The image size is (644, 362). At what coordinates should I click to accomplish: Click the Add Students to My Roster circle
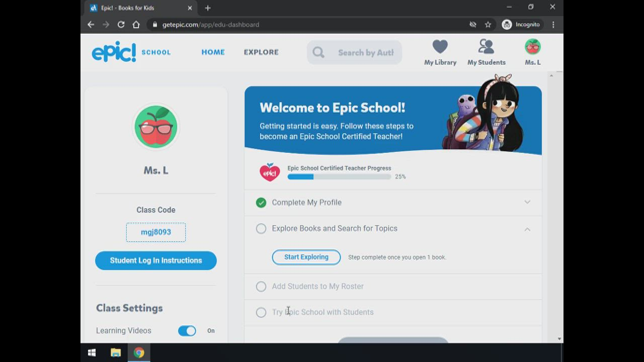[261, 287]
